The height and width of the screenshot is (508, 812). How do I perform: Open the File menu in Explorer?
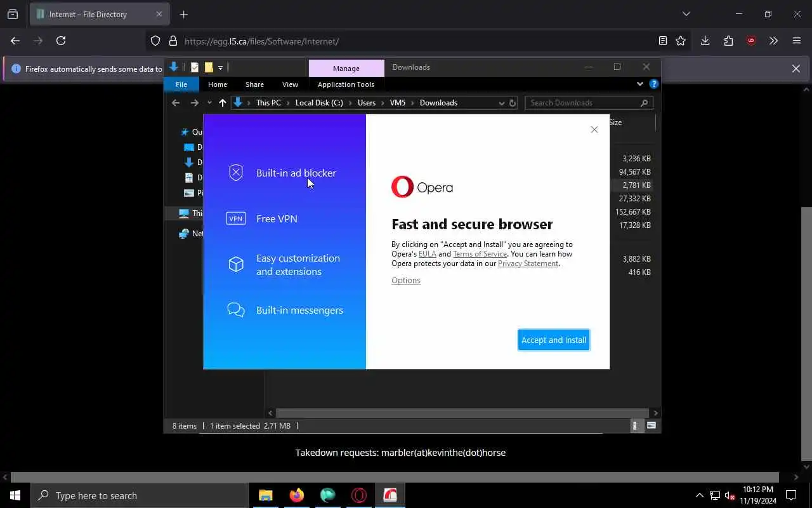pyautogui.click(x=181, y=84)
